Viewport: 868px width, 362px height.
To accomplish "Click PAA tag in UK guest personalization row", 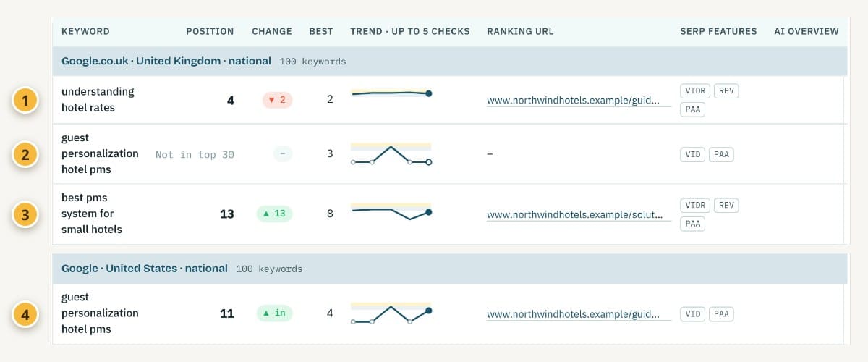I will pos(722,154).
